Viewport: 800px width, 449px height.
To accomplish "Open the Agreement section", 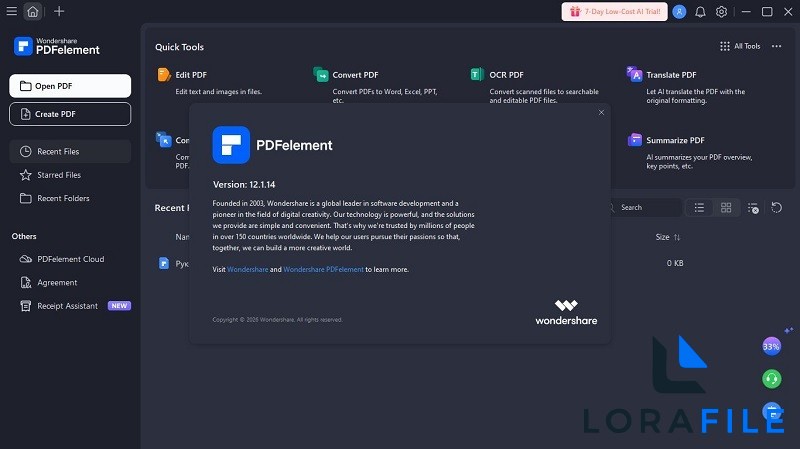I will pos(70,283).
